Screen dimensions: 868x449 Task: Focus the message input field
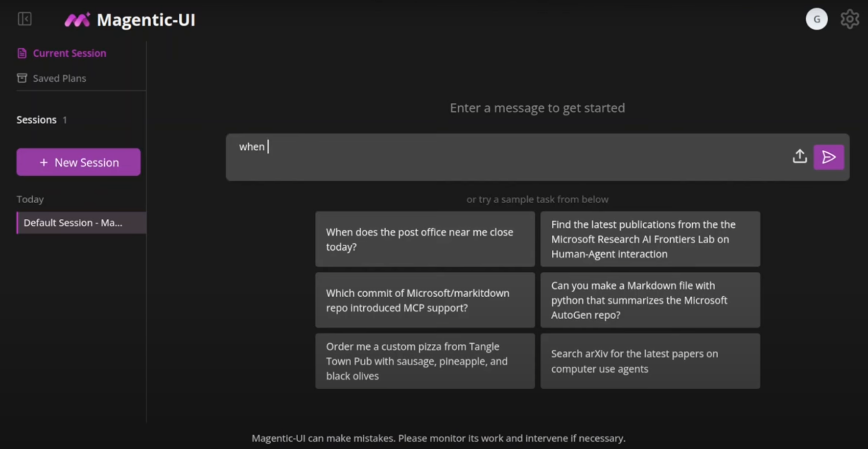[504, 157]
